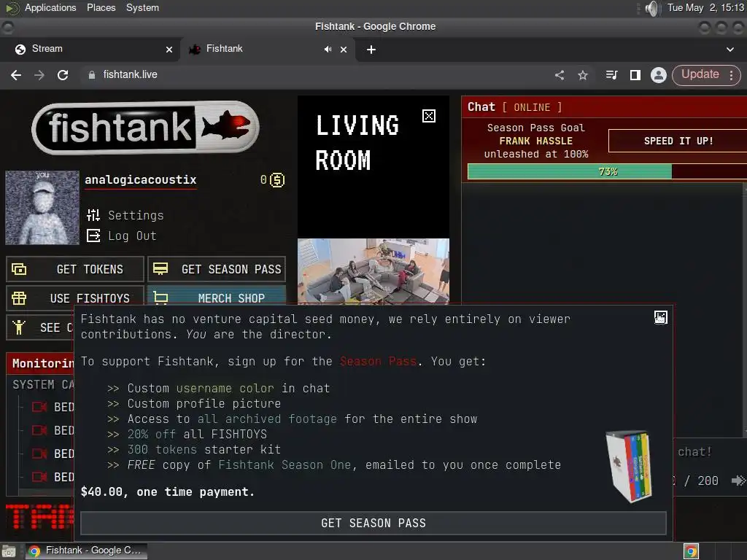Send chat message with the arrow icon
This screenshot has height=560, width=747.
[738, 481]
